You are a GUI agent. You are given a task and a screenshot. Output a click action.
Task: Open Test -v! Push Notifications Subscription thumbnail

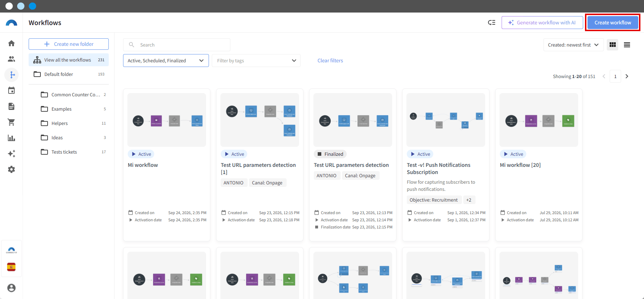[446, 120]
